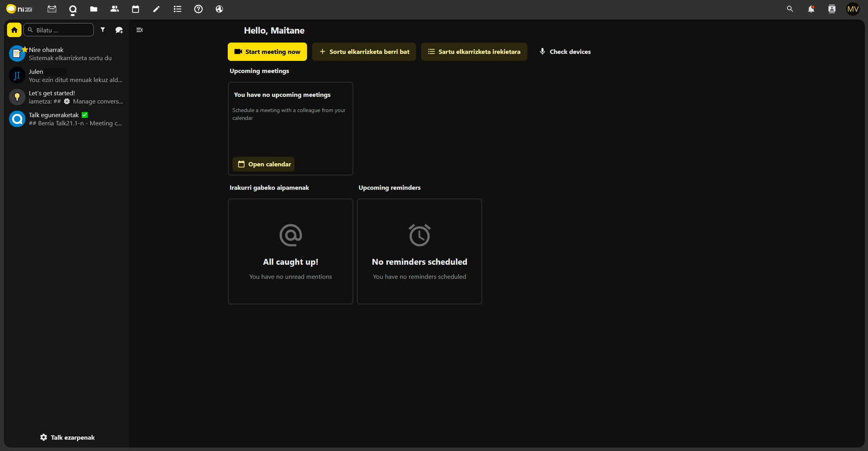Click the unified search magnifier icon
Image resolution: width=868 pixels, height=451 pixels.
(x=790, y=9)
